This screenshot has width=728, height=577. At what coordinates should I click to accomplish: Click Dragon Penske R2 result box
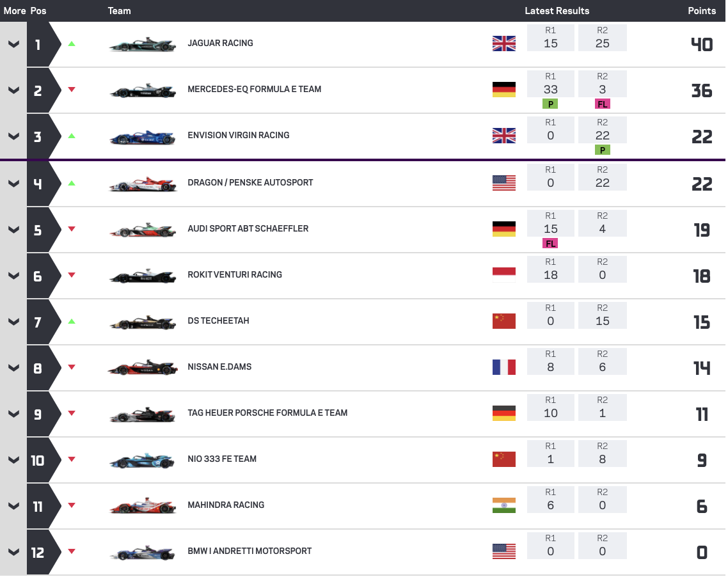(602, 178)
